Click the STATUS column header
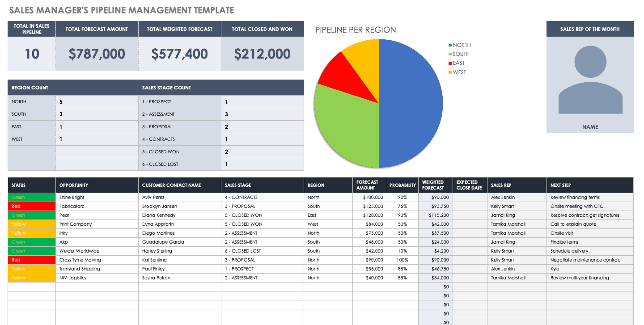The width and height of the screenshot is (644, 325). [19, 185]
